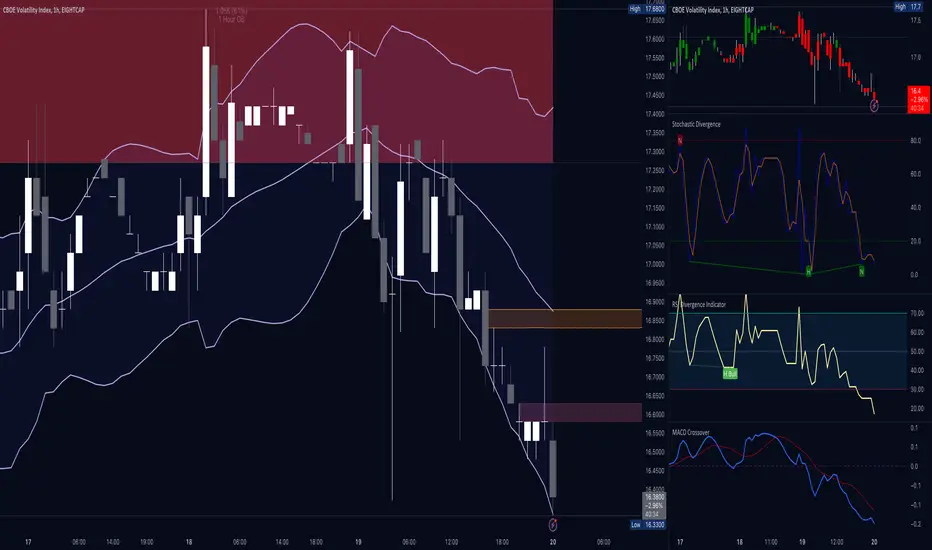Open the RSI Divergence Indicator legend

[699, 304]
